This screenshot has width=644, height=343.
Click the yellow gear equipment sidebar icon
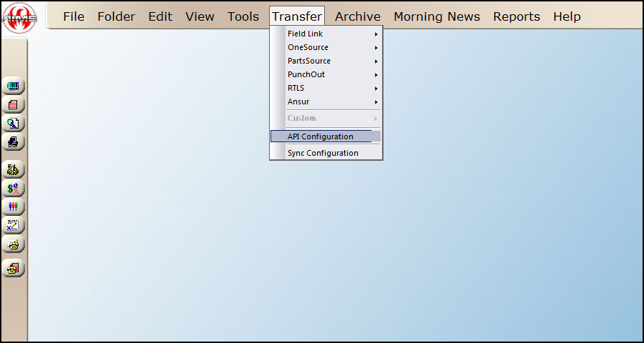[14, 169]
